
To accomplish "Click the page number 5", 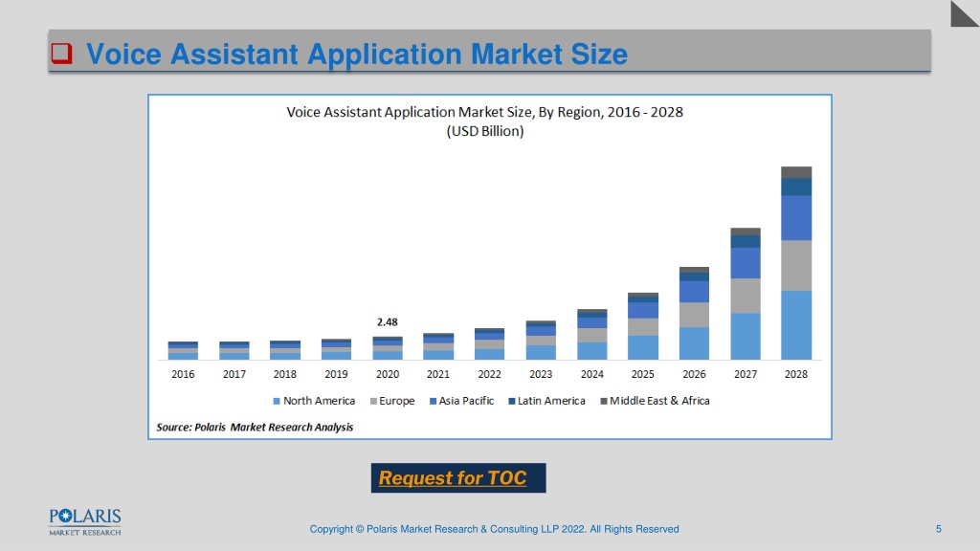I will coord(938,529).
